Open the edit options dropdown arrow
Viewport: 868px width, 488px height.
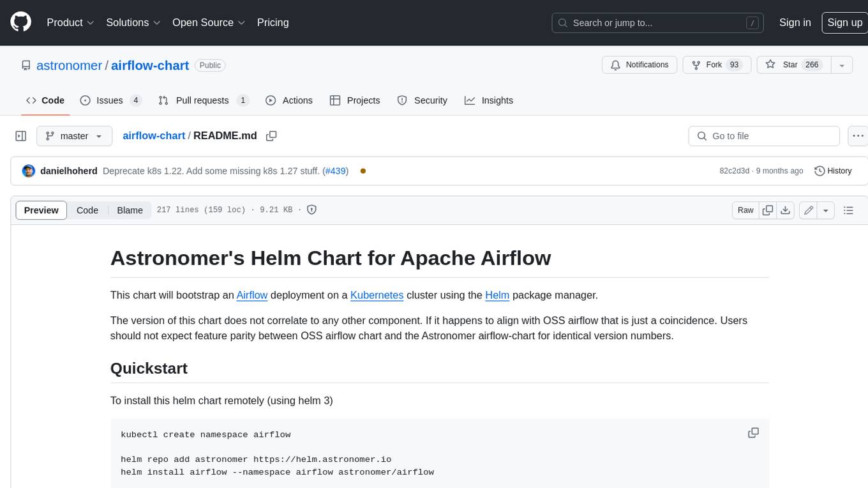click(x=827, y=210)
